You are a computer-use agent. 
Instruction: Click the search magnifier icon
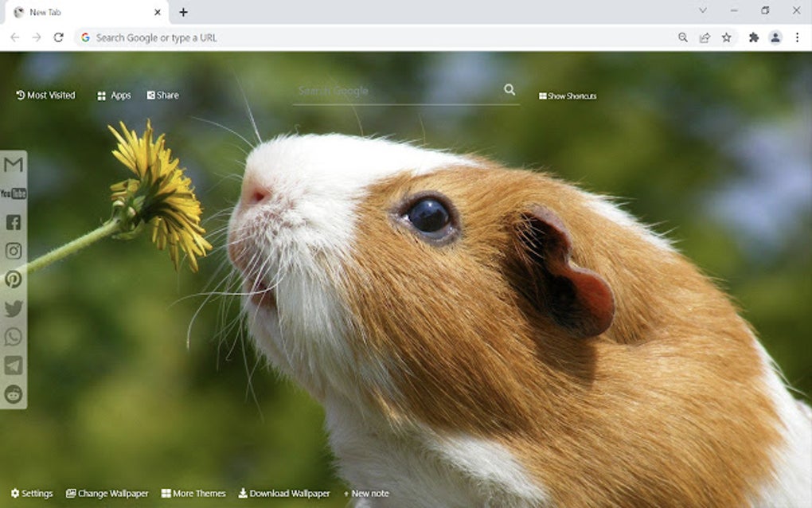click(x=509, y=90)
